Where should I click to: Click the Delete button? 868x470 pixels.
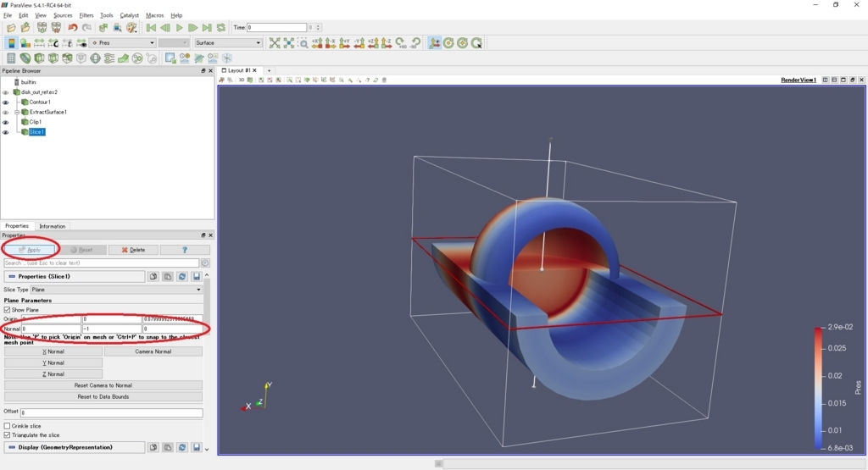pyautogui.click(x=133, y=250)
